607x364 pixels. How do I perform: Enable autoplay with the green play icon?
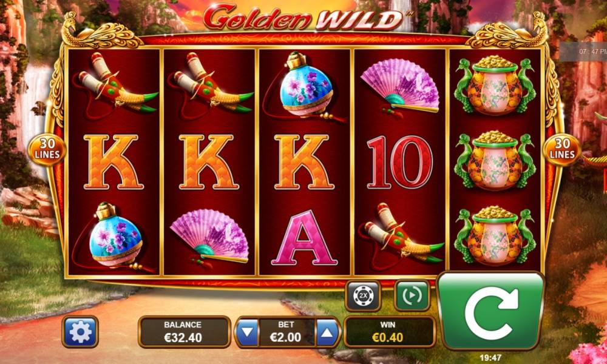[412, 296]
